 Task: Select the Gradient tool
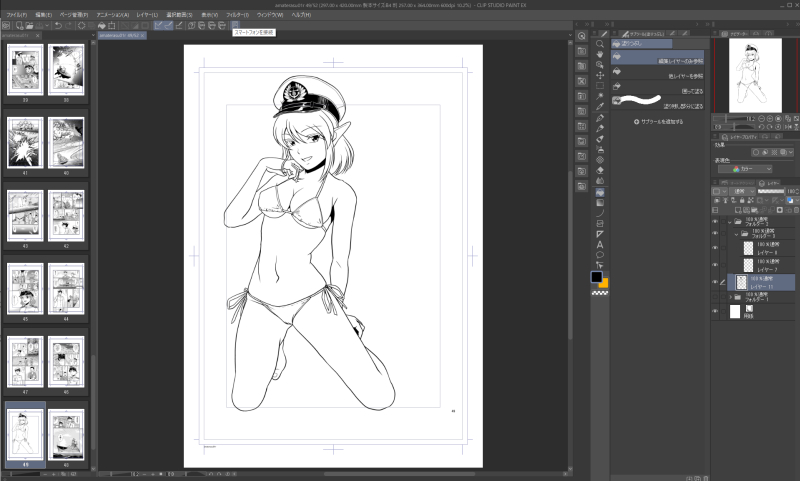[x=600, y=202]
